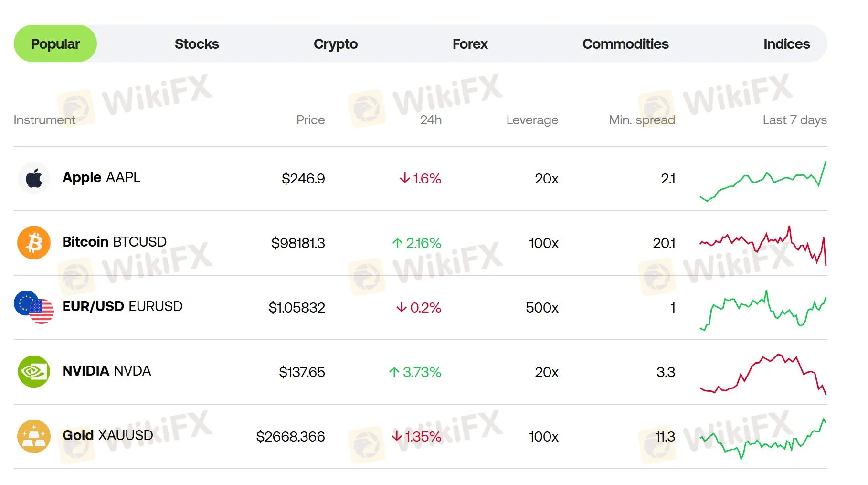868x485 pixels.
Task: View NVIDIA's 7-day sparkline chart
Action: 763,374
